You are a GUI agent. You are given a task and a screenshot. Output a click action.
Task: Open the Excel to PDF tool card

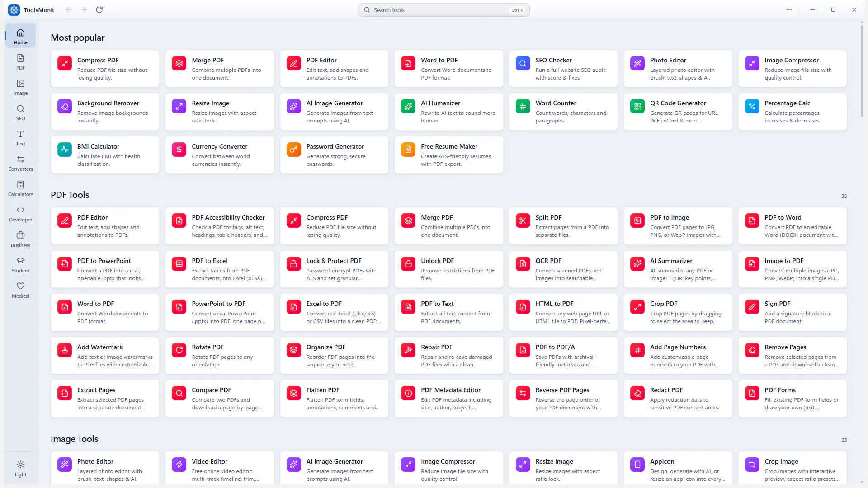[334, 312]
